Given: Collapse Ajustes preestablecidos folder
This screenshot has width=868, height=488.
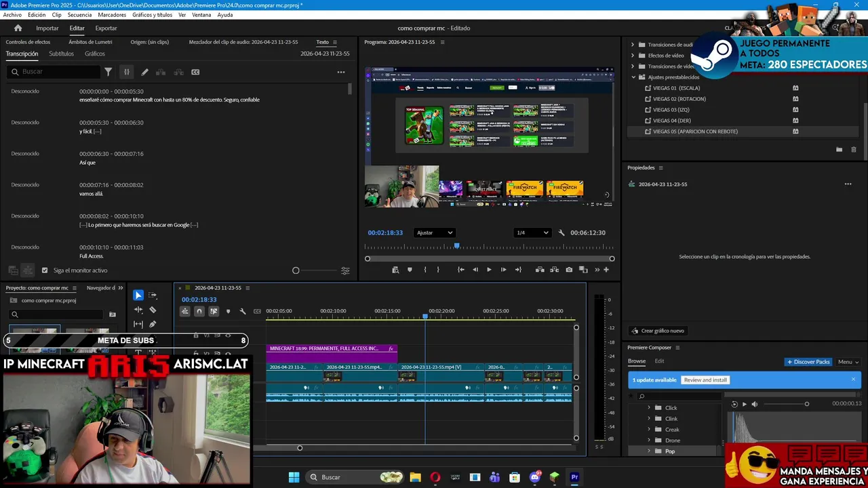Looking at the screenshot, I should click(x=633, y=77).
